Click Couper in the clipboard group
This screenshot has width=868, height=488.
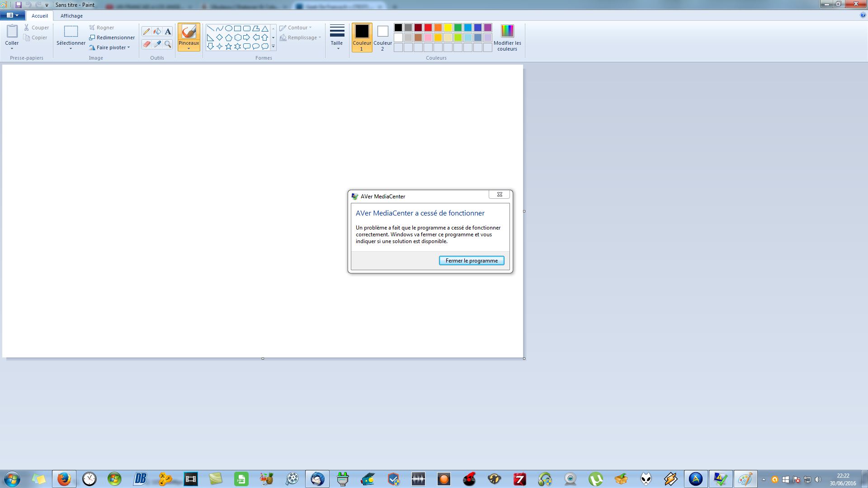tap(37, 28)
